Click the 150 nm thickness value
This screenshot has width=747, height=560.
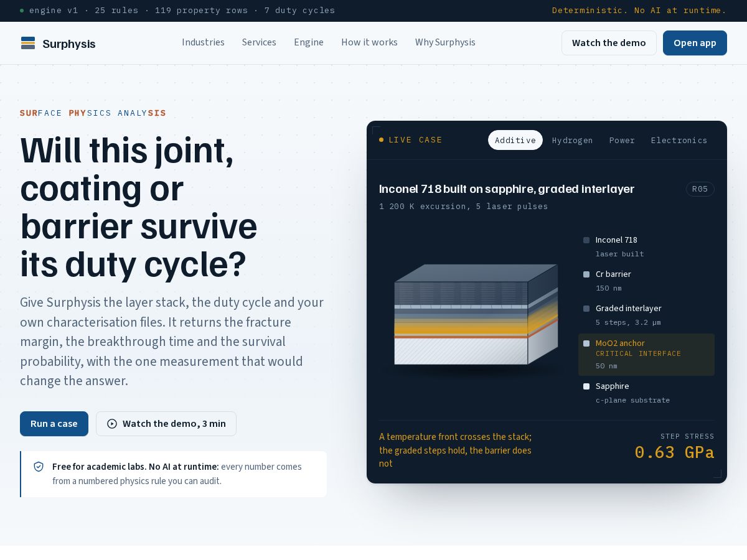pyautogui.click(x=609, y=288)
